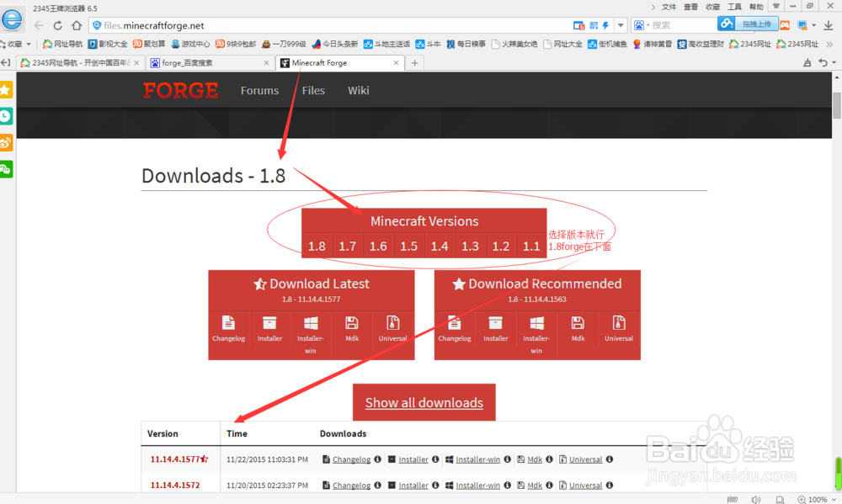Expand hidden bookmarks with double chevron
This screenshot has height=504, width=842.
point(829,44)
